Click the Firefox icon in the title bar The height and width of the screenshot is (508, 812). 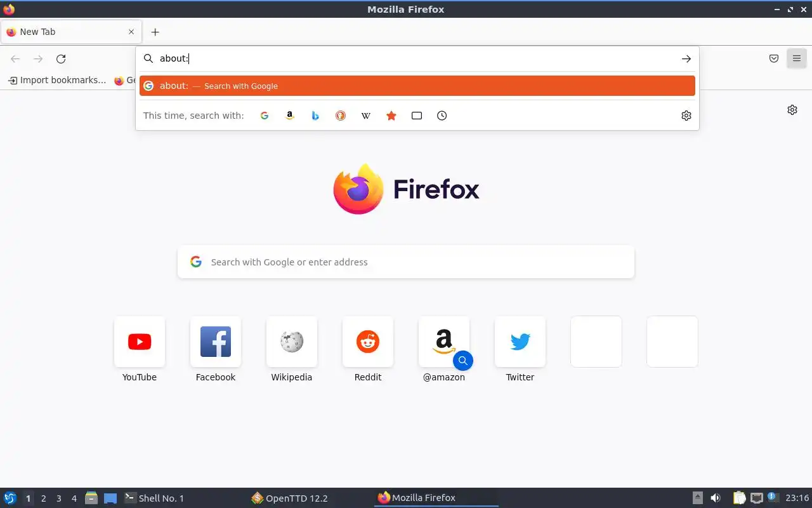click(x=9, y=10)
